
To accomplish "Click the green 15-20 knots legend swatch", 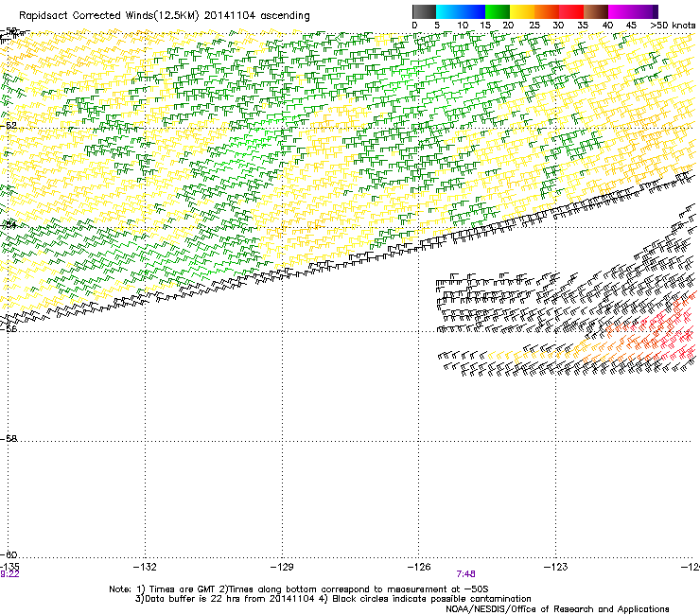I will pos(498,11).
